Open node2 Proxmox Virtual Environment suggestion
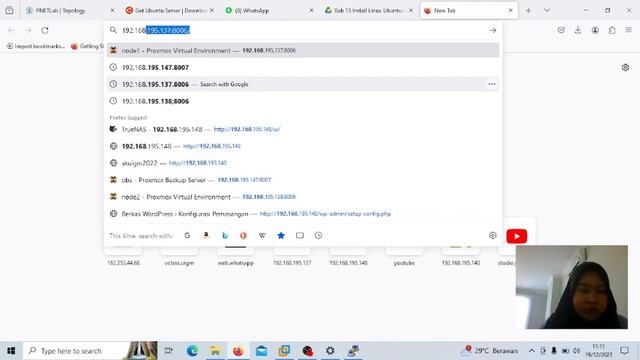This screenshot has width=640, height=360. [x=303, y=197]
